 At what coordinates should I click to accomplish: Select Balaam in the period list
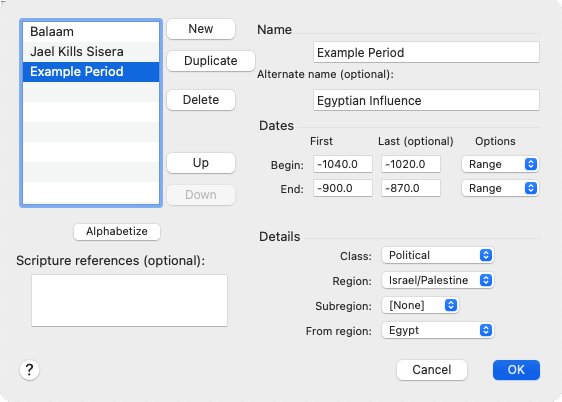coord(91,32)
